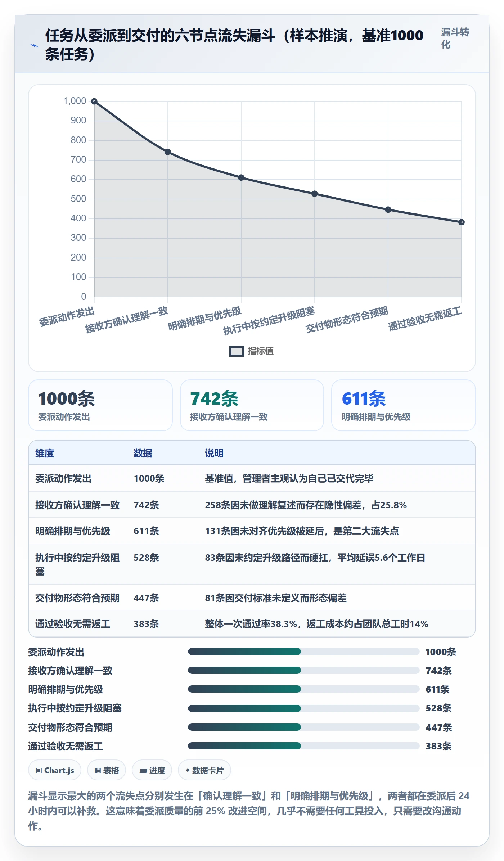Select the 进度 chip
Image resolution: width=504 pixels, height=861 pixels.
(152, 770)
